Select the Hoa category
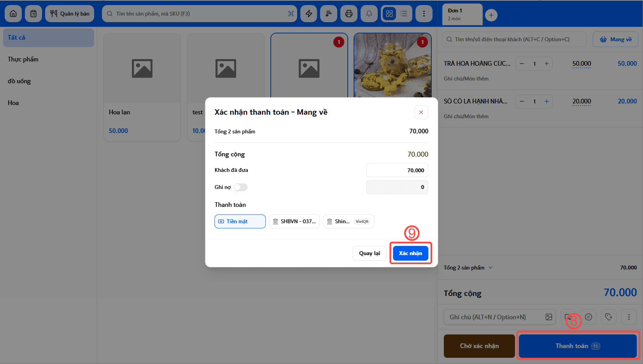Image resolution: width=643 pixels, height=364 pixels. 49,103
